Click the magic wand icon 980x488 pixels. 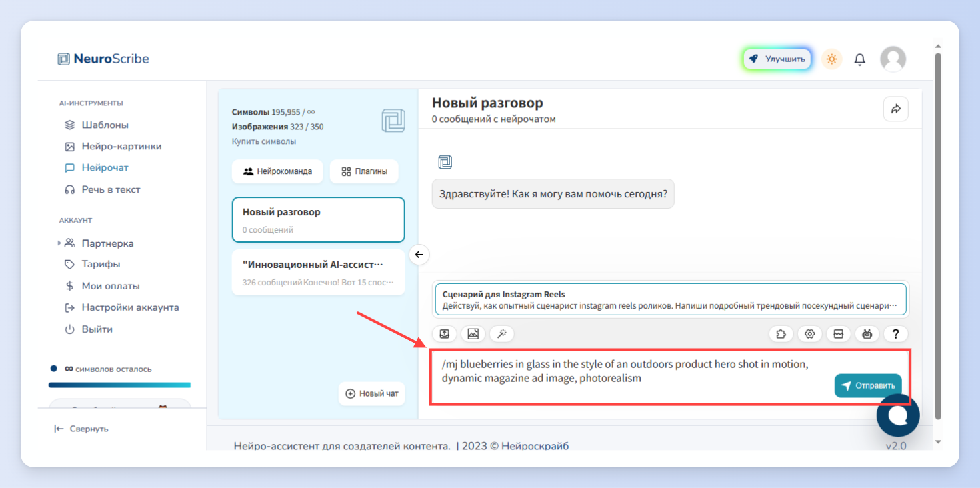pos(502,334)
